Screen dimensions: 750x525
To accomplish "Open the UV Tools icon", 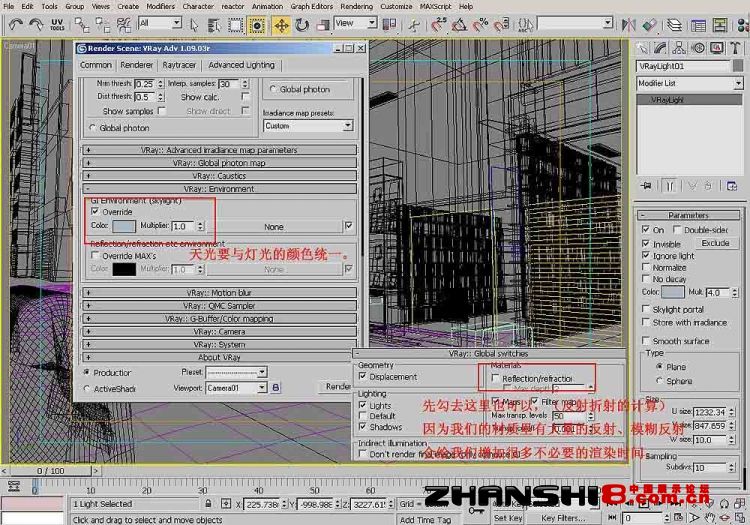I will [57, 24].
